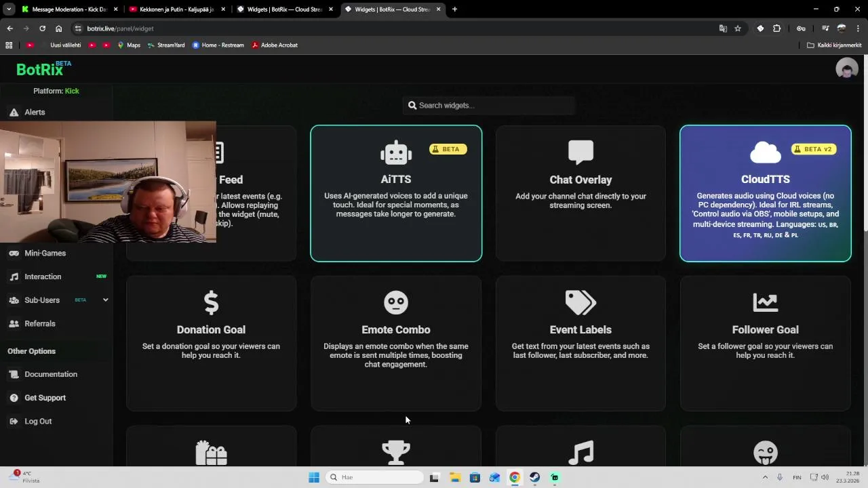The image size is (868, 488).
Task: Click the Interaction music icon in sidebar
Action: pos(14,277)
